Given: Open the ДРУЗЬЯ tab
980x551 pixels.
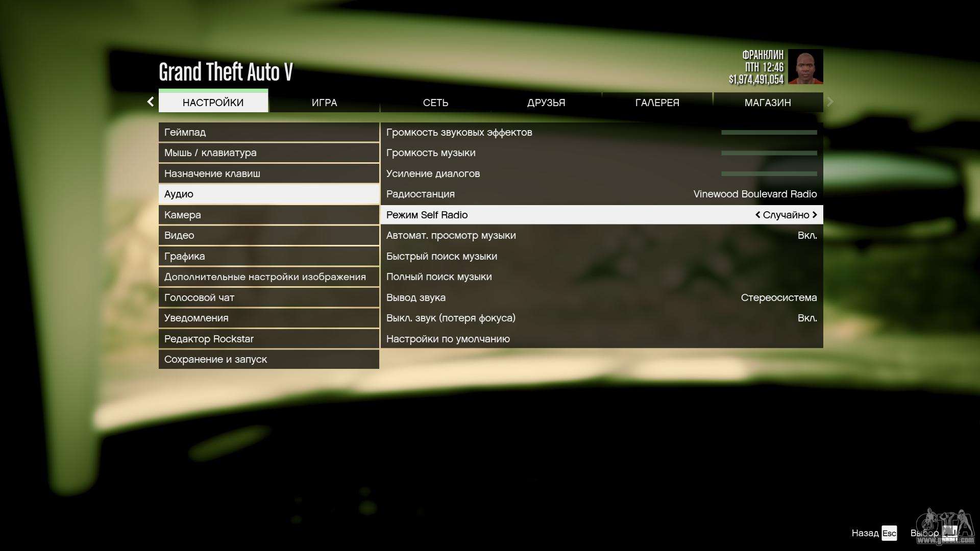Looking at the screenshot, I should pyautogui.click(x=546, y=103).
